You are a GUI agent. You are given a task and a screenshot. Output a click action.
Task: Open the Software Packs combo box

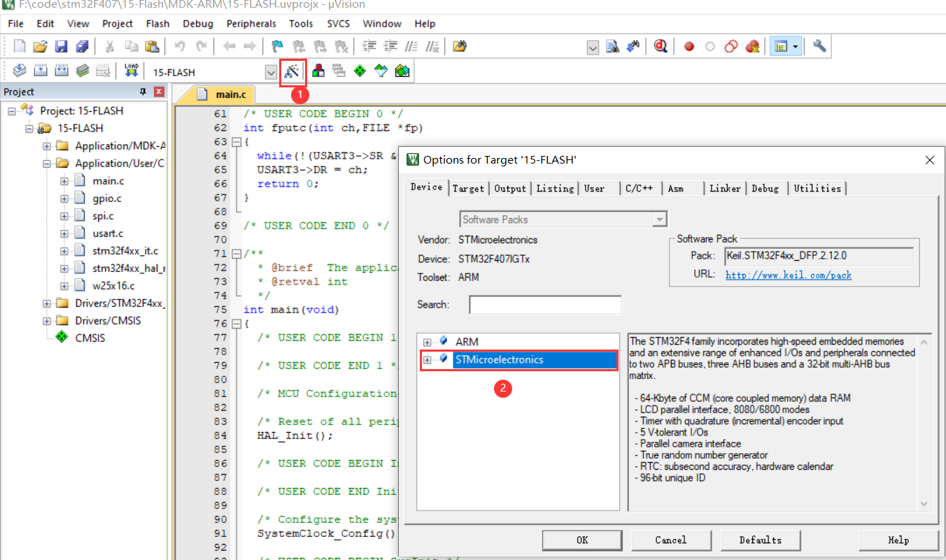(x=563, y=220)
